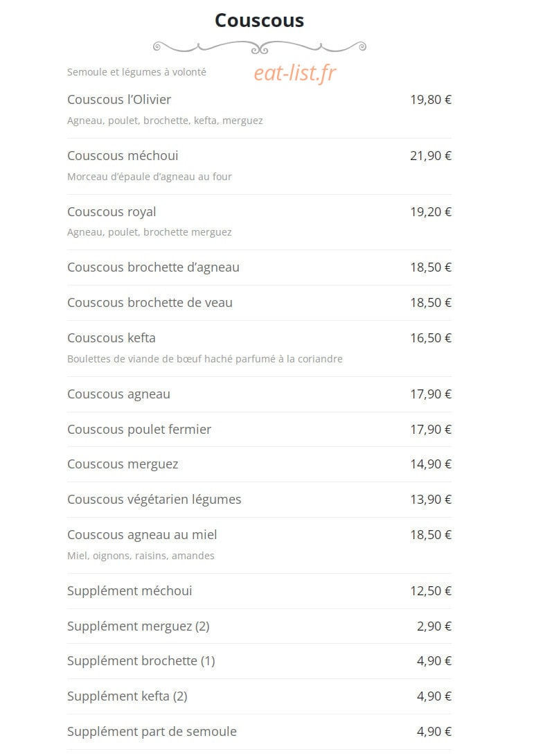This screenshot has height=756, width=543.
Task: Select Couscous agneau au miel
Action: [259, 545]
